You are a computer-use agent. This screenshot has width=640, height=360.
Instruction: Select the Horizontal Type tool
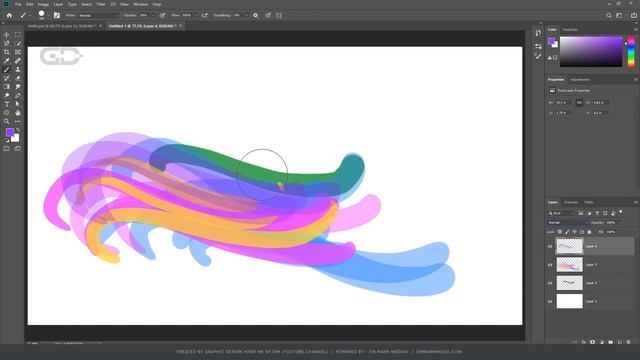pos(7,104)
